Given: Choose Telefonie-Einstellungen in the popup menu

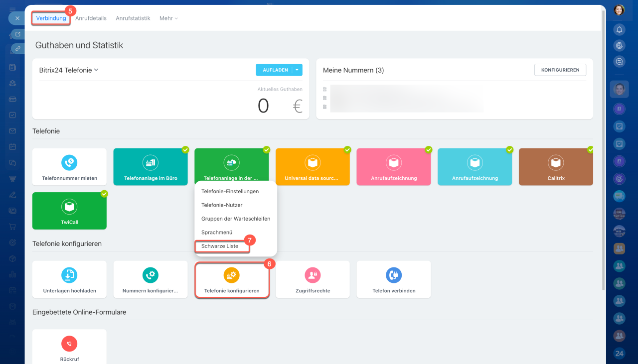Looking at the screenshot, I should point(230,191).
